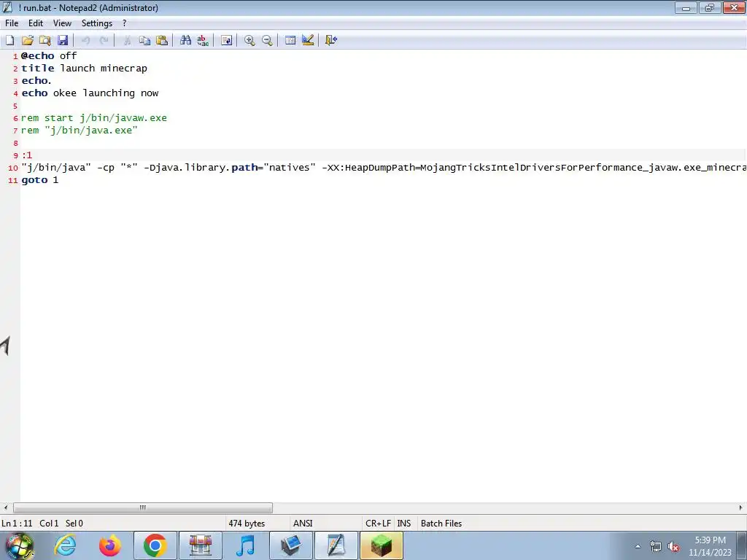Click the '@echo off' line
This screenshot has width=747, height=560.
click(x=49, y=55)
